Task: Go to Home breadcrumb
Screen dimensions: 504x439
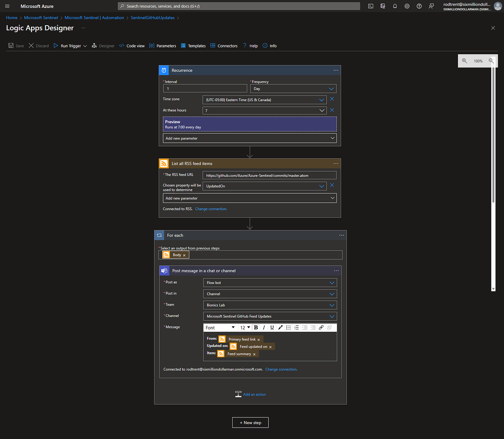Action: 12,18
